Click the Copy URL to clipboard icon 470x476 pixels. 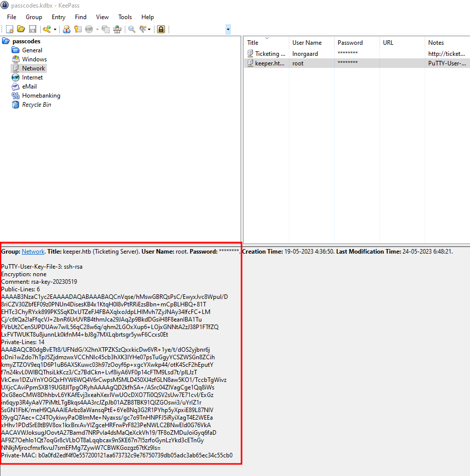click(106, 29)
